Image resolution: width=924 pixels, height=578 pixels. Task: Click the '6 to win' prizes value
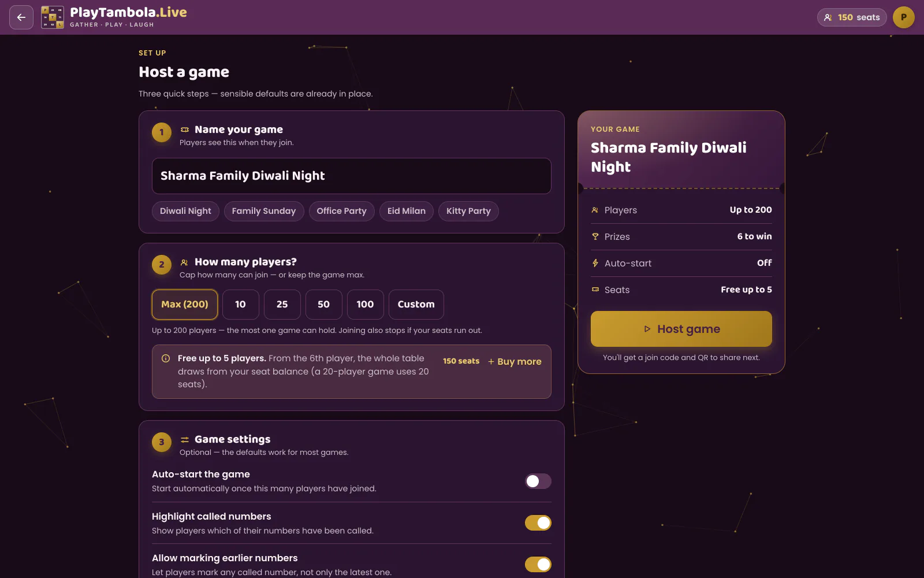(x=754, y=236)
